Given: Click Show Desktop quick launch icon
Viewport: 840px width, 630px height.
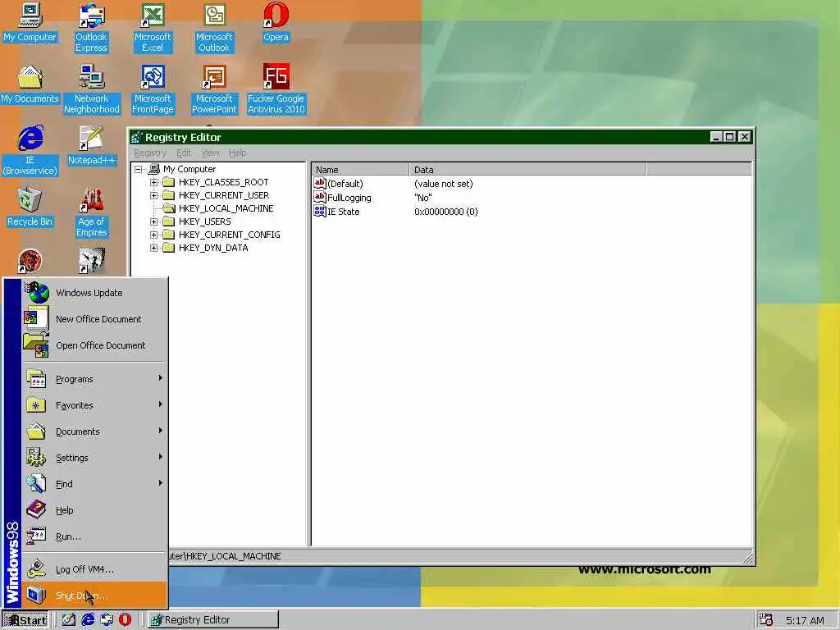Looking at the screenshot, I should coord(69,620).
